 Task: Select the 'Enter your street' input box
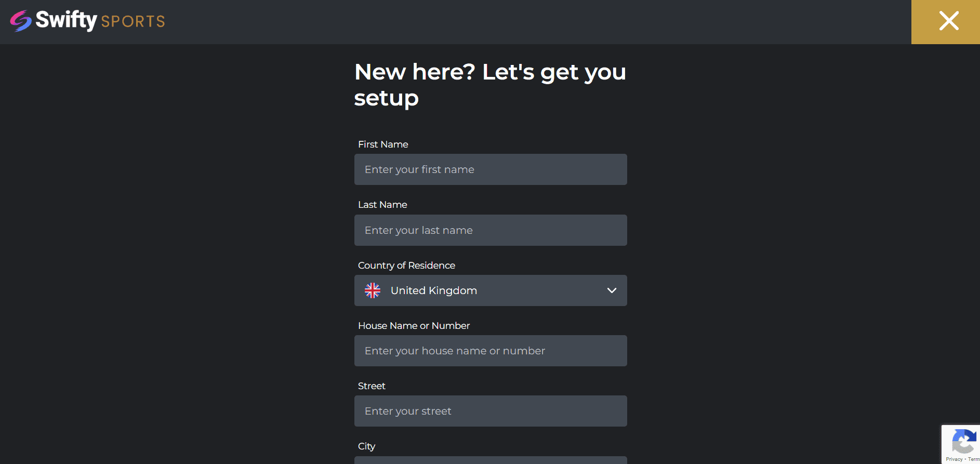(491, 411)
